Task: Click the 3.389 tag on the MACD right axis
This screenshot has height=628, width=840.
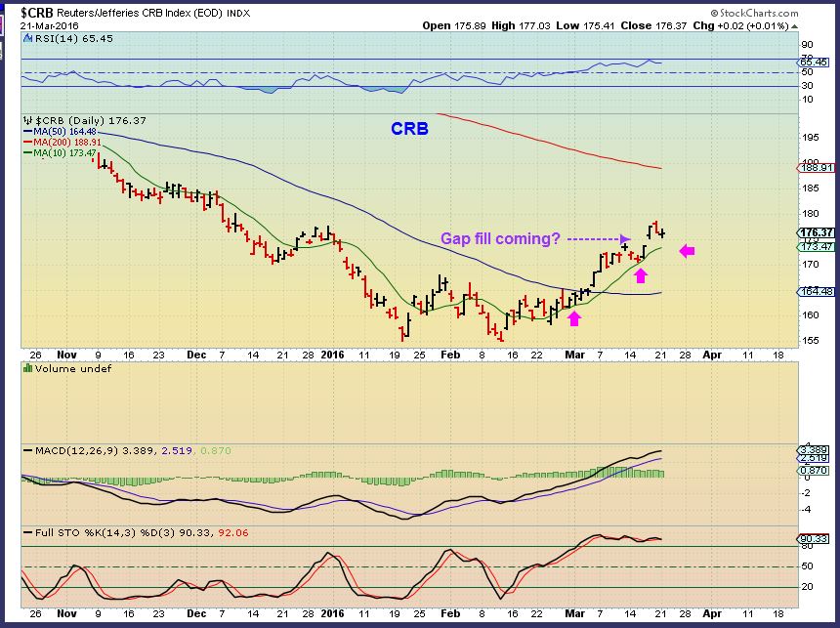Action: (814, 449)
